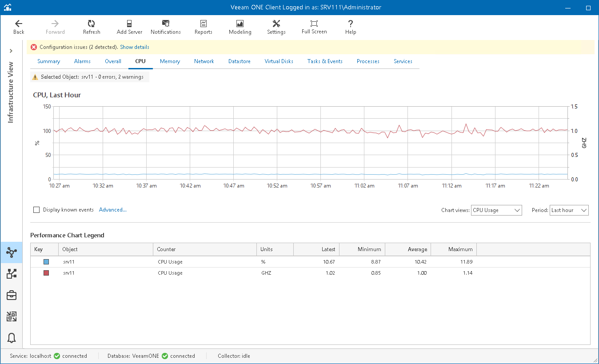
Task: Click the Show details link
Action: pyautogui.click(x=135, y=47)
